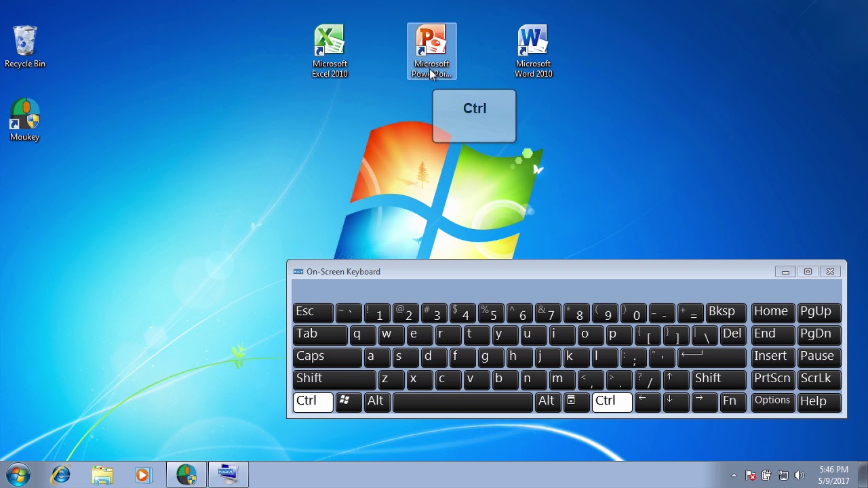Open the volume control slider

point(799,474)
